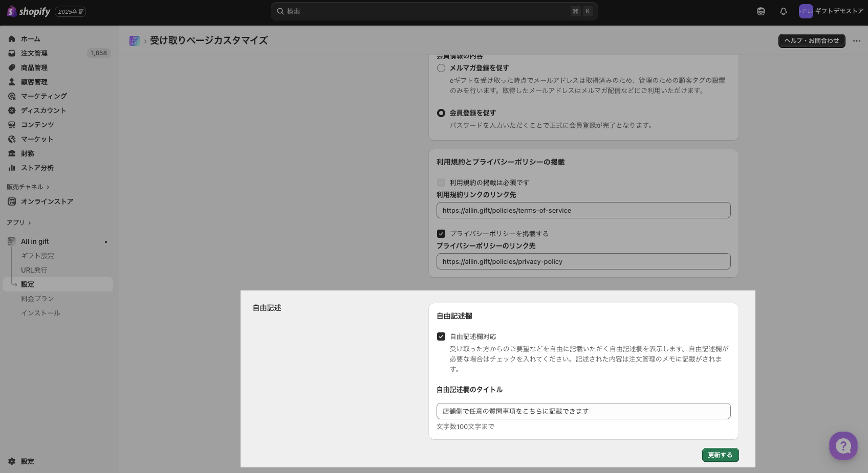The height and width of the screenshot is (473, 868).
Task: Click the discount icon in sidebar
Action: coord(12,110)
